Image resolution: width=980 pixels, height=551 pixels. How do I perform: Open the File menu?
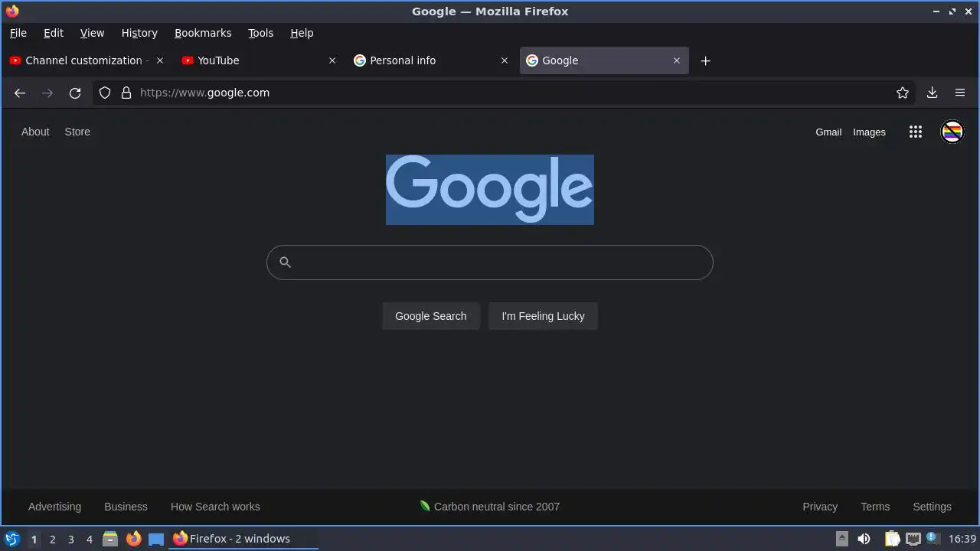[18, 33]
